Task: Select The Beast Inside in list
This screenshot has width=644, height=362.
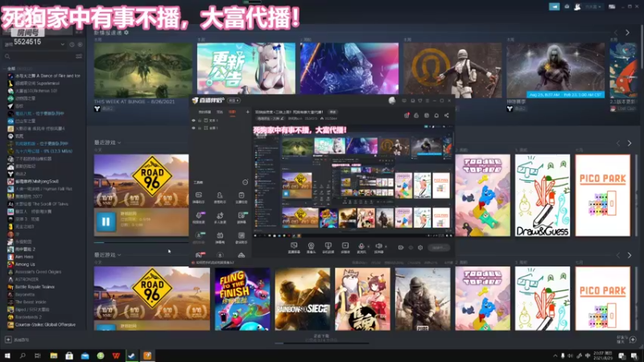Action: (27, 302)
